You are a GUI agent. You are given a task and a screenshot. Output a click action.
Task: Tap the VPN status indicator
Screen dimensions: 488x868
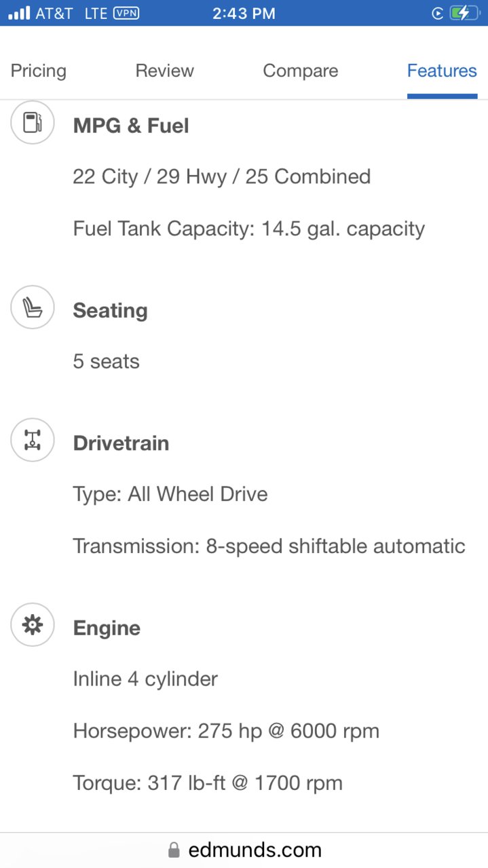[126, 13]
